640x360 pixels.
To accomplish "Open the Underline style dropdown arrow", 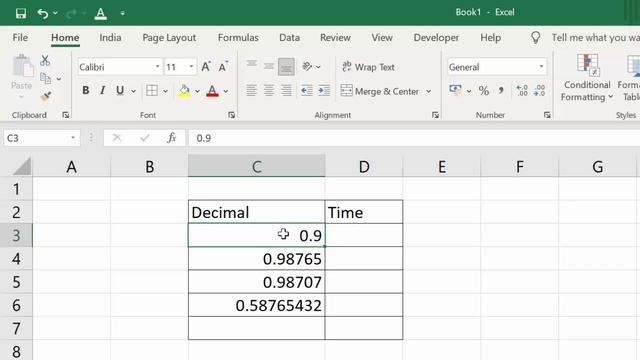I will click(x=133, y=91).
